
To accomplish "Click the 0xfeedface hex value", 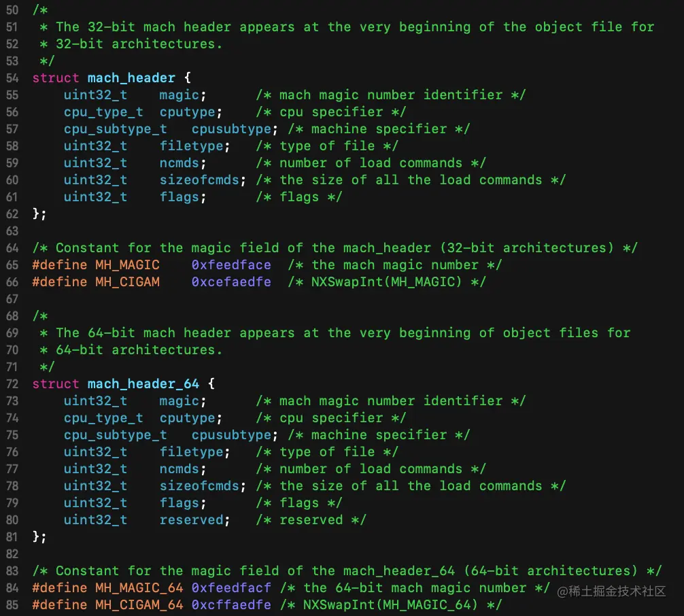I will coord(231,265).
